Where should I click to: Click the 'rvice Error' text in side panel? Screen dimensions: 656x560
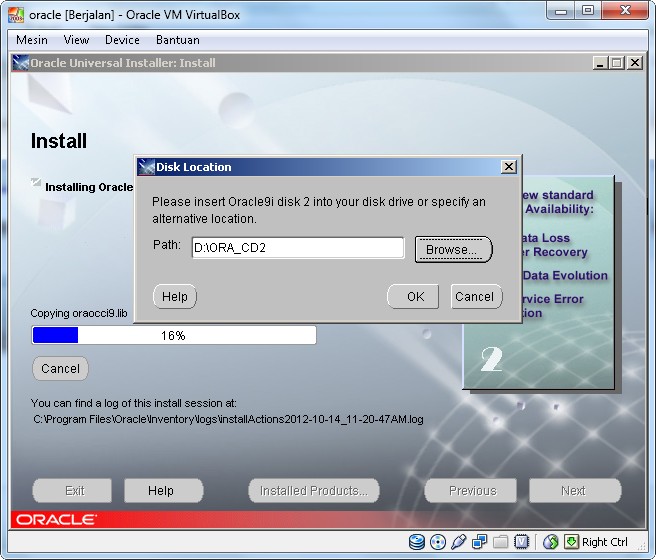[x=552, y=299]
